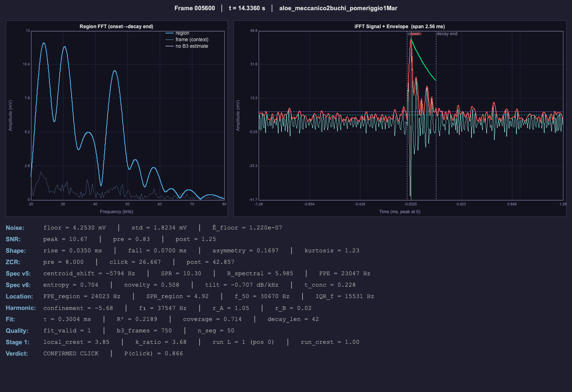The height and width of the screenshot is (392, 572).
Task: Select the "f_50 = 30670 Hz" value
Action: tap(262, 296)
